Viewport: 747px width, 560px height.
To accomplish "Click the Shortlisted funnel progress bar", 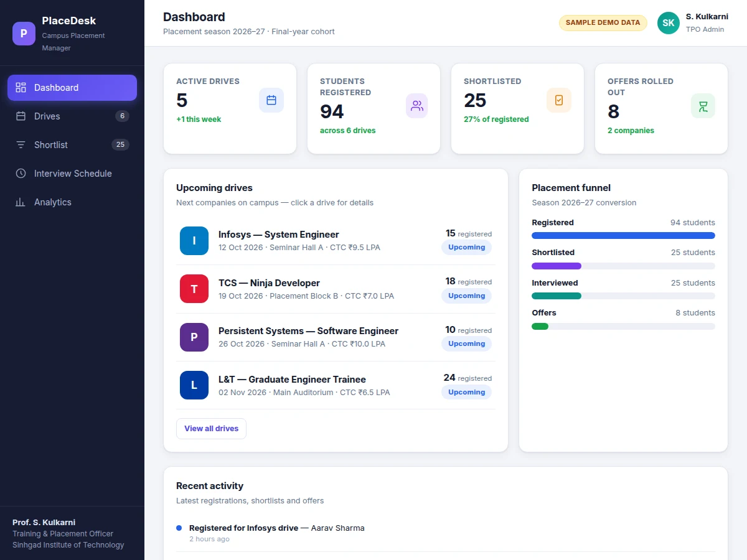I will tap(623, 266).
